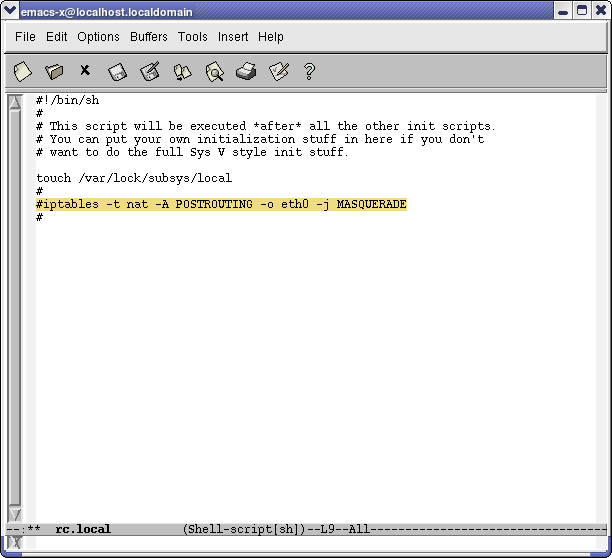This screenshot has height=558, width=612.
Task: Click the Help question mark icon
Action: [309, 72]
